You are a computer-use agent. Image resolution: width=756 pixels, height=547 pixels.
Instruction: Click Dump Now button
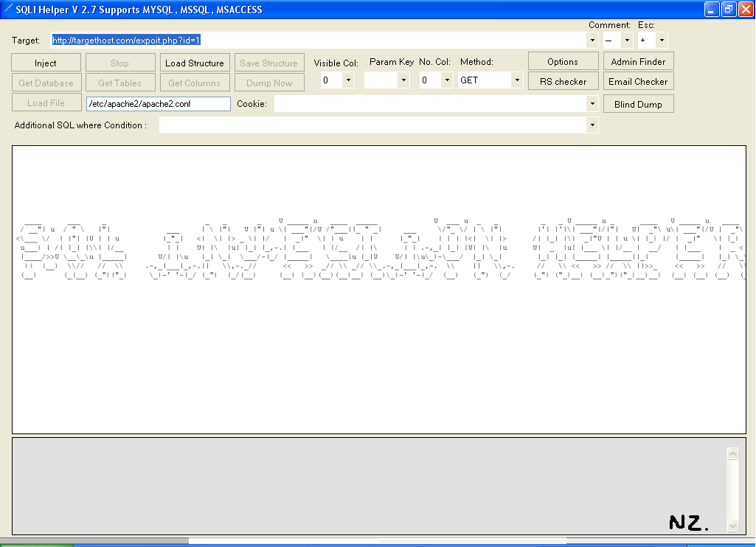pyautogui.click(x=269, y=83)
